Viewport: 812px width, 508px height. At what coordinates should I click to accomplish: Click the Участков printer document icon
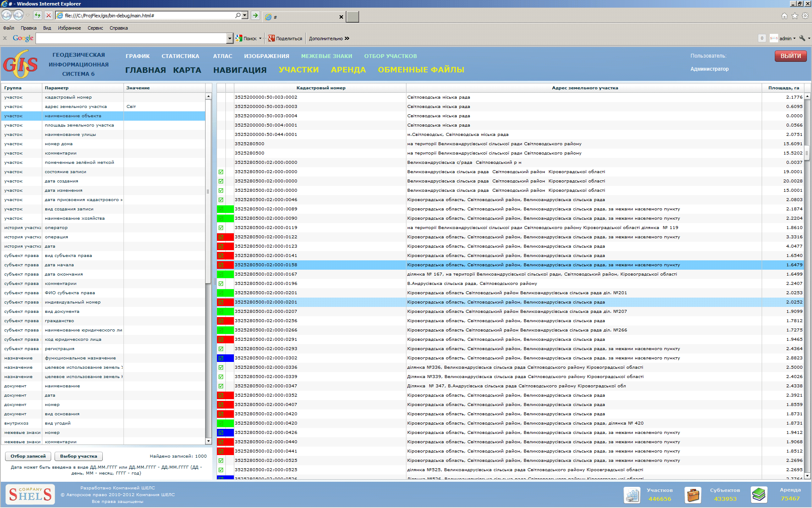pos(632,494)
